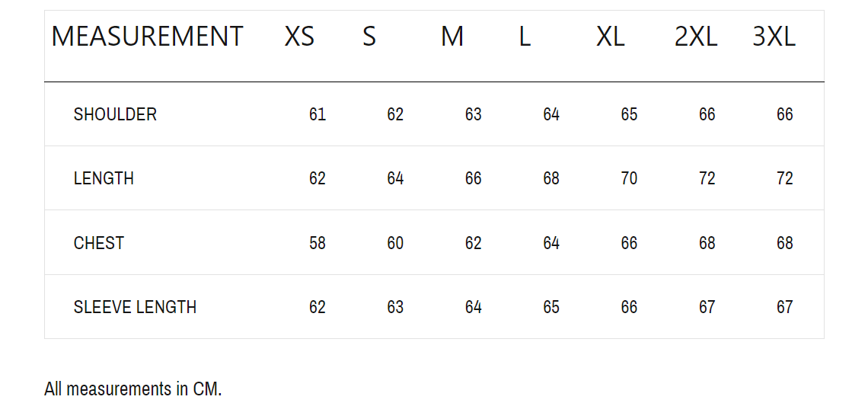This screenshot has width=868, height=419.
Task: Click the chest value for size XS
Action: [x=318, y=243]
